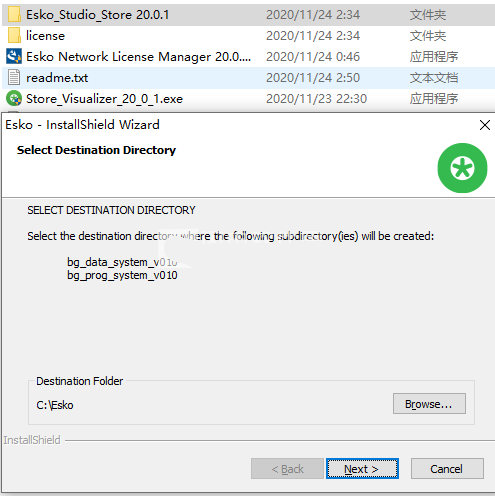This screenshot has width=495, height=496.
Task: Click the 2020/11/24 0:46 date cell
Action: 313,57
